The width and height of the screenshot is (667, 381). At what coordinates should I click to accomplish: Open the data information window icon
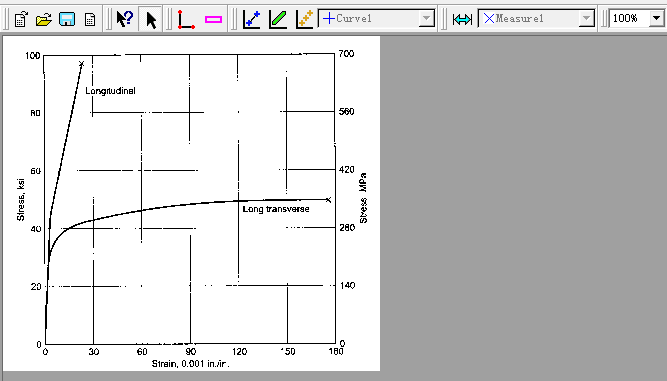pos(90,19)
